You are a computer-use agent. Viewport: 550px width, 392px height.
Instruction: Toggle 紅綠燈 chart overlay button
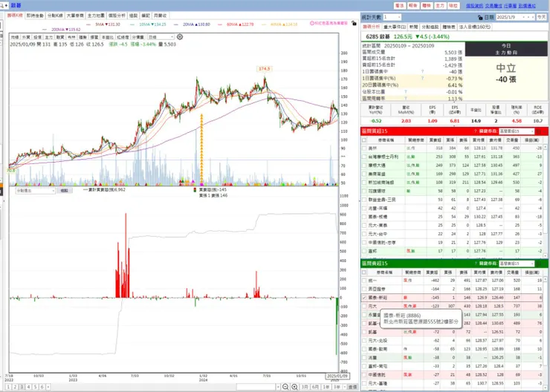(123, 37)
